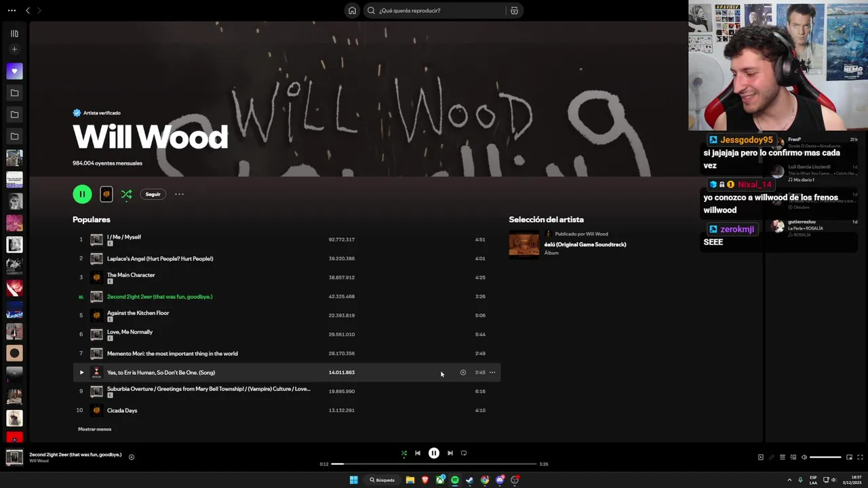Open the play queue icon
Image resolution: width=868 pixels, height=488 pixels.
click(x=782, y=457)
